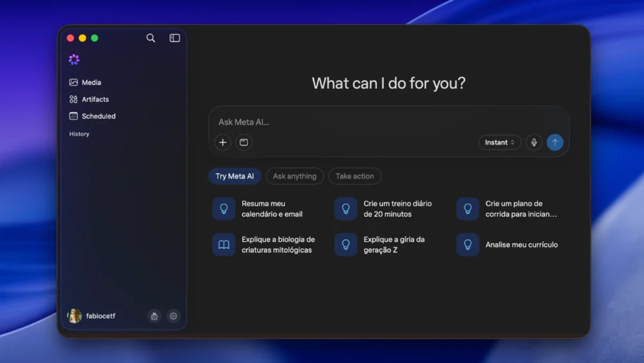644x363 pixels.
Task: Open the search icon in sidebar
Action: [151, 38]
